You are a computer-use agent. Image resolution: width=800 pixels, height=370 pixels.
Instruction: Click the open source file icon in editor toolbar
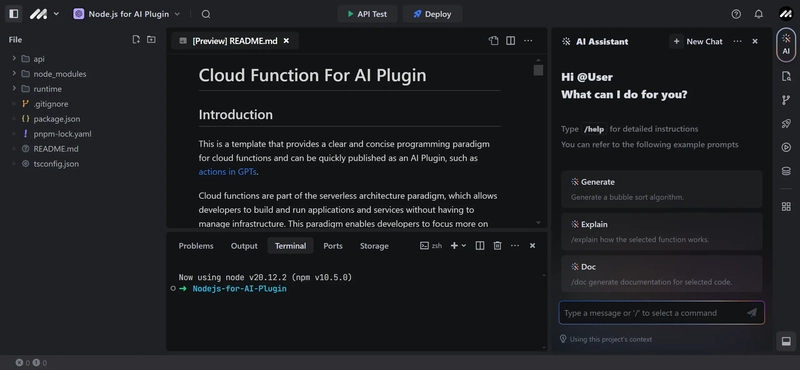pyautogui.click(x=493, y=41)
